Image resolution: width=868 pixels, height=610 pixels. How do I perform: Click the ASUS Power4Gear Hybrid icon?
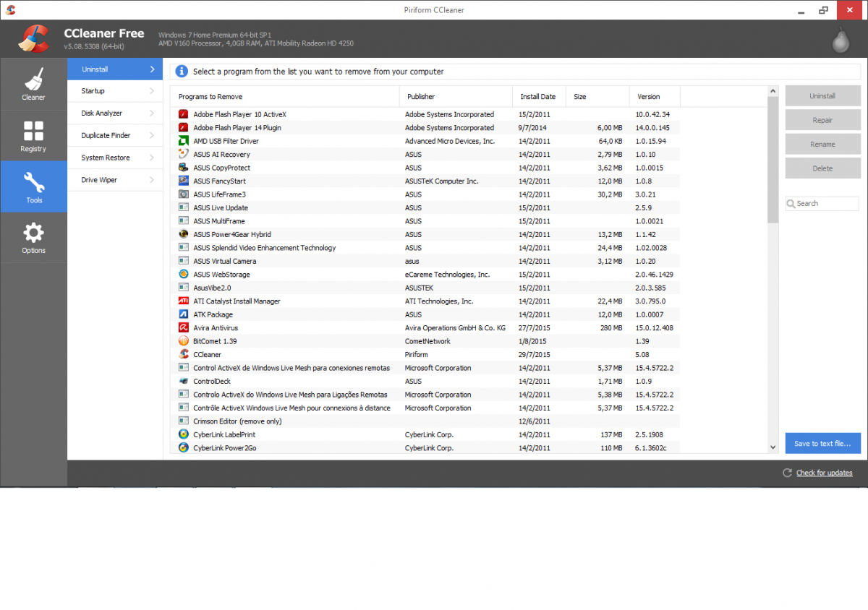pyautogui.click(x=184, y=234)
